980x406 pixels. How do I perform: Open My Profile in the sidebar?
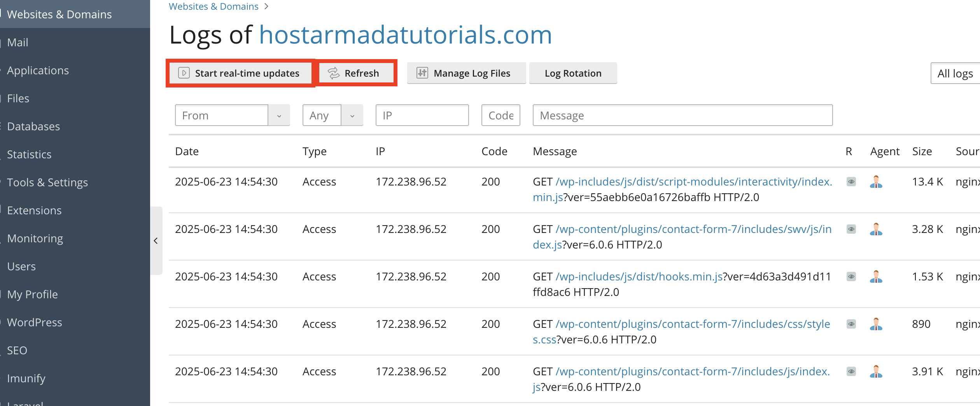click(x=75, y=294)
